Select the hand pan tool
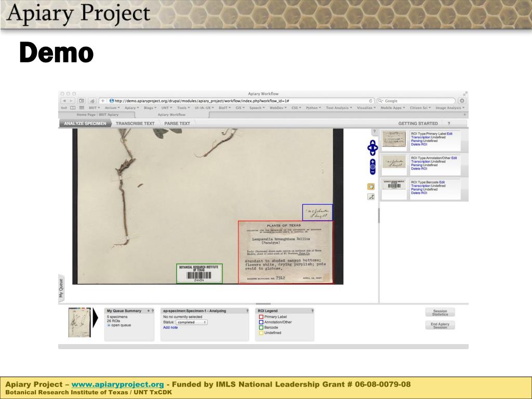Viewport: 532px width, 399px height. [371, 187]
